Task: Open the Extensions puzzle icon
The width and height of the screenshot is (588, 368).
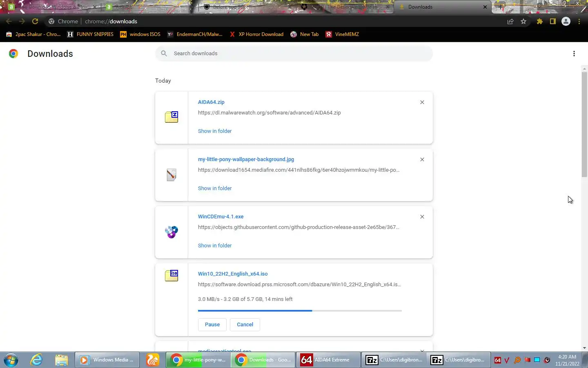Action: pyautogui.click(x=540, y=21)
